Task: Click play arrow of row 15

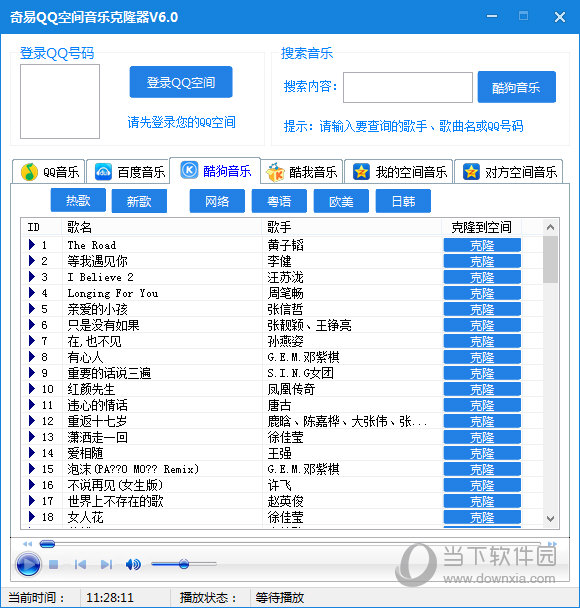Action: (x=32, y=469)
